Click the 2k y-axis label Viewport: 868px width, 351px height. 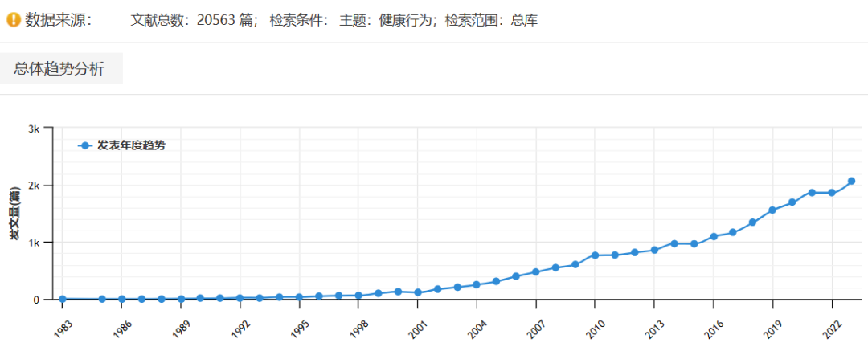[x=33, y=186]
